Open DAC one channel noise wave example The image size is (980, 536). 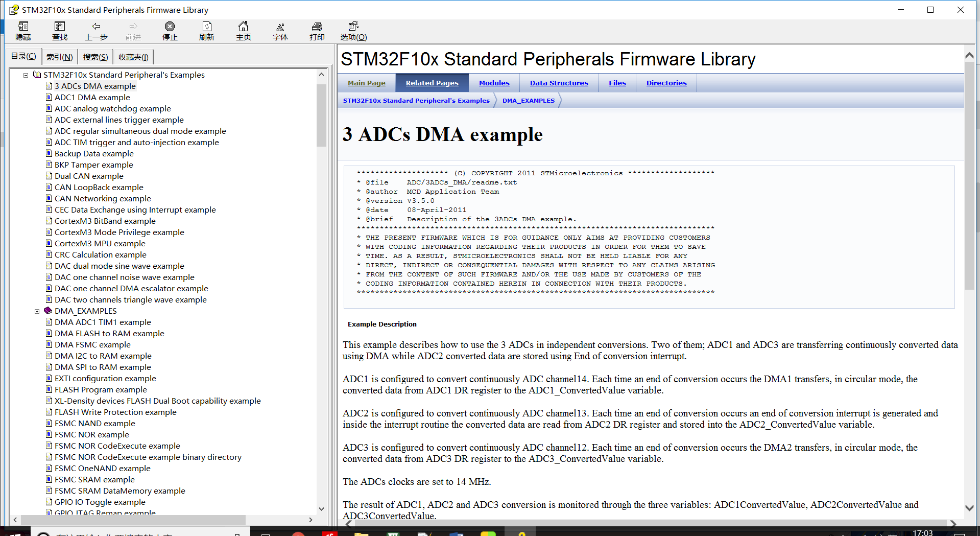point(124,277)
